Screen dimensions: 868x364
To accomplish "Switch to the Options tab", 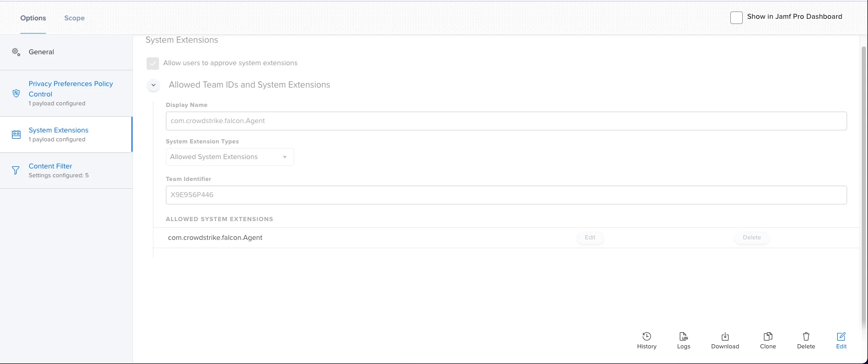I will click(33, 18).
